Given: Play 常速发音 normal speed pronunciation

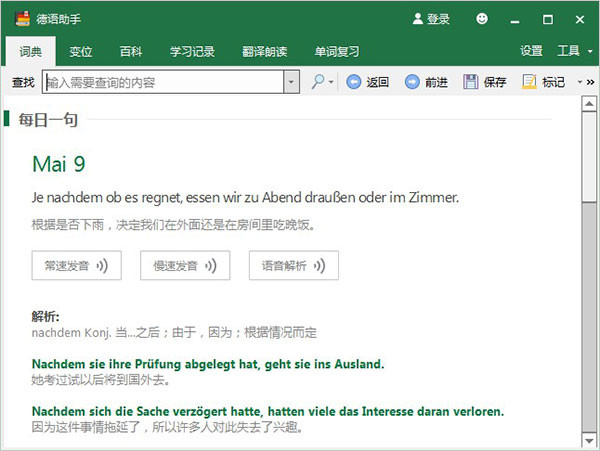Looking at the screenshot, I should coord(76,265).
